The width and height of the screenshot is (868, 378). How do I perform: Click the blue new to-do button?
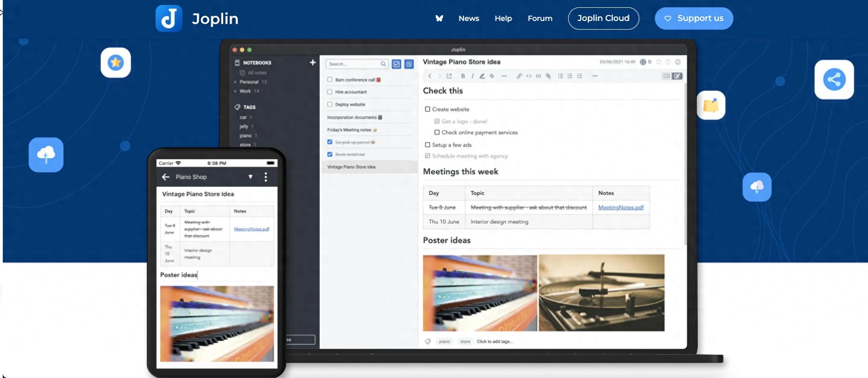pos(397,64)
